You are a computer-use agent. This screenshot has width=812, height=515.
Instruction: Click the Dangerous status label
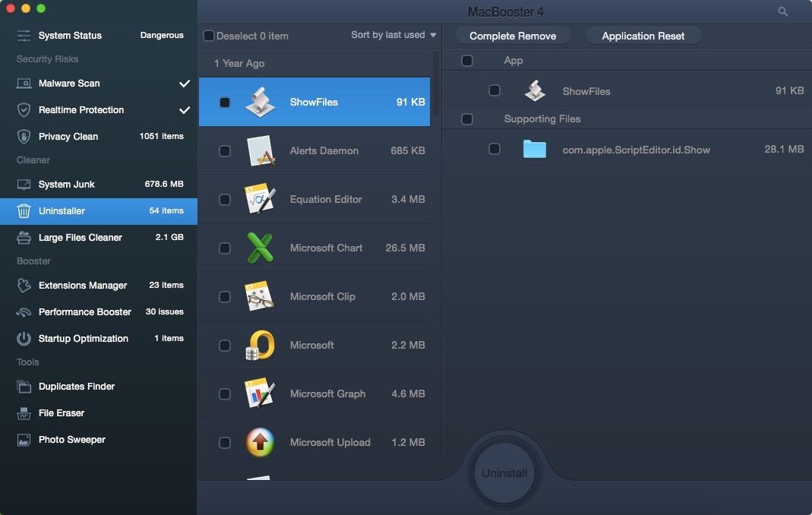tap(162, 35)
